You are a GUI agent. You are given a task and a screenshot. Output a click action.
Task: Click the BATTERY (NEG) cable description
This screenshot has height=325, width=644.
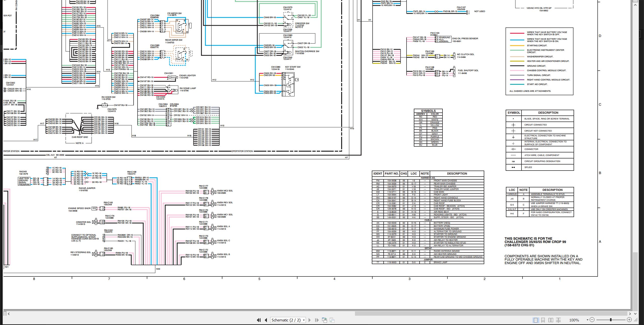pos(442,223)
